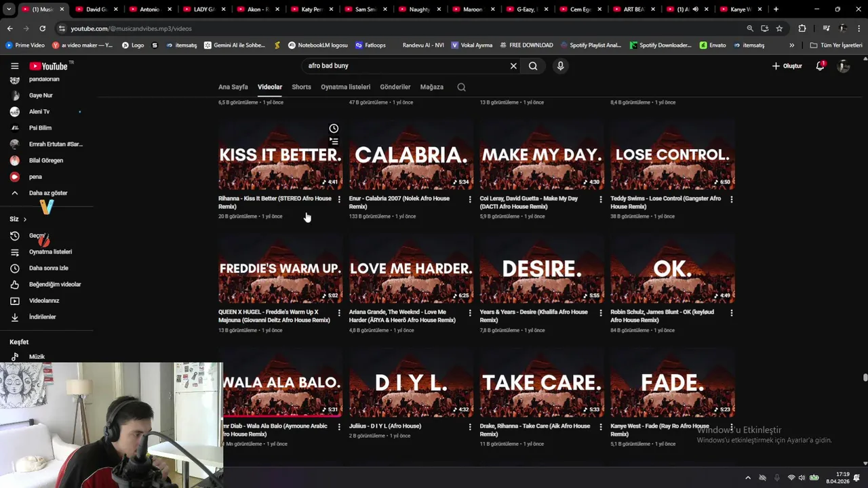This screenshot has height=488, width=868.
Task: Switch to the Shorts channel tab
Action: point(301,87)
